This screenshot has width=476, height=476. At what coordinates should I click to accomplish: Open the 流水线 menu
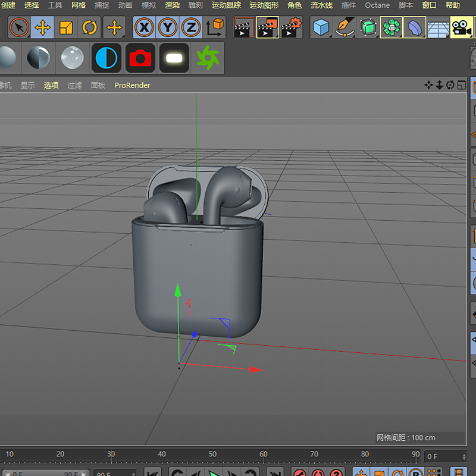(x=321, y=5)
